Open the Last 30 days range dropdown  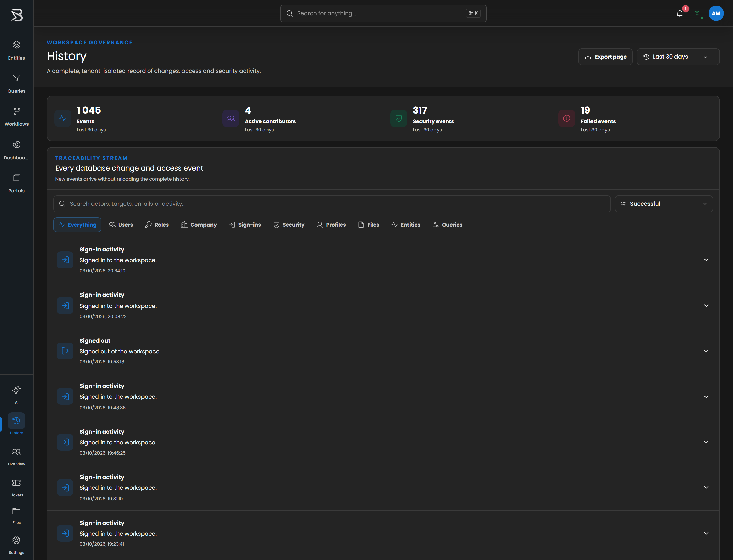[678, 57]
